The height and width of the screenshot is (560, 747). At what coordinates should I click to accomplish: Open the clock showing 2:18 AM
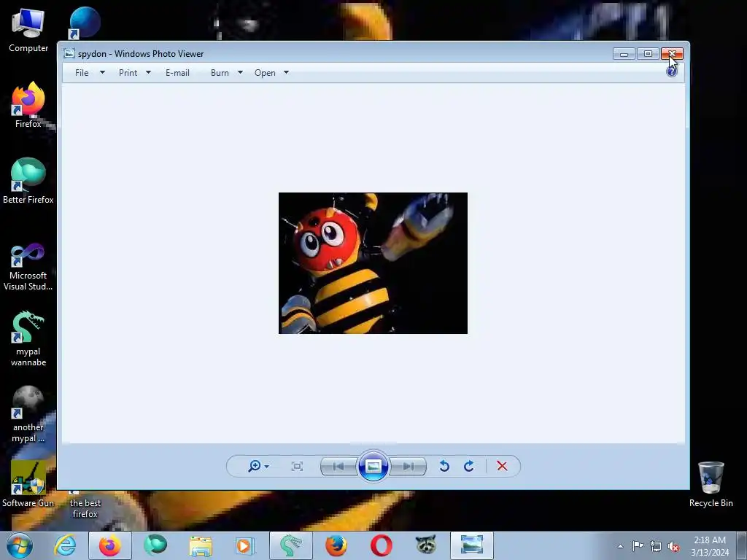click(x=710, y=546)
